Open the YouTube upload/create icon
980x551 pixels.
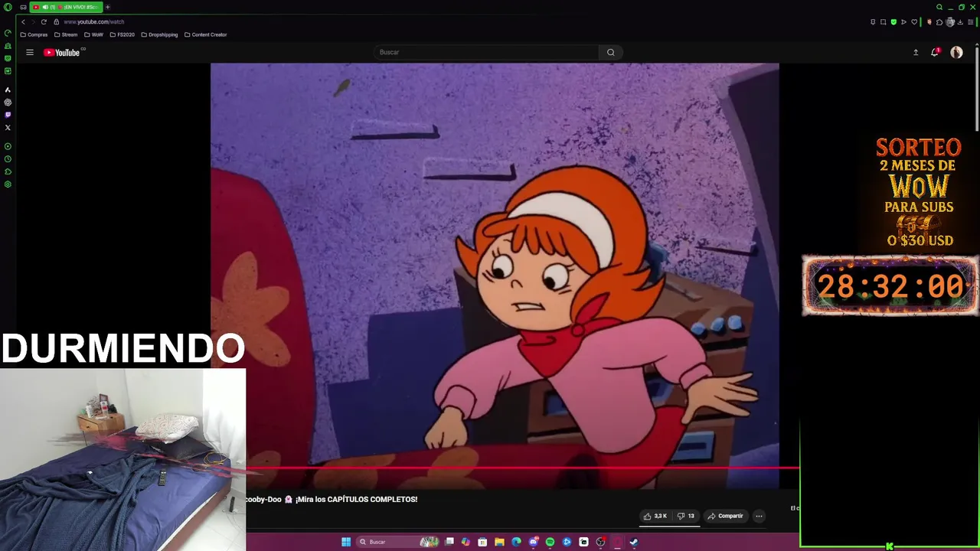tap(916, 52)
